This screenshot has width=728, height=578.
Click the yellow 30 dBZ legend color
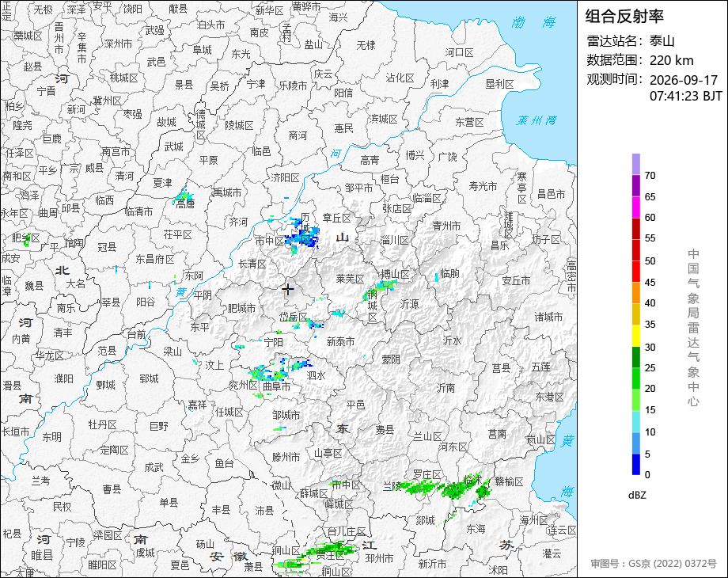point(636,336)
